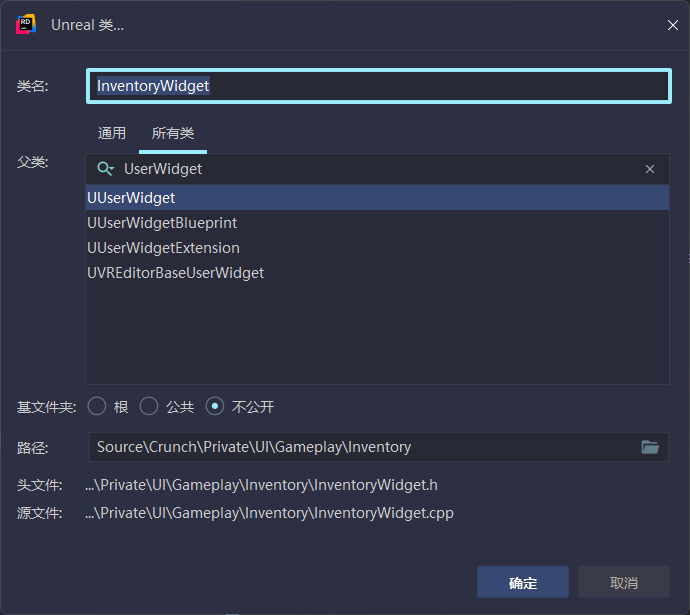The height and width of the screenshot is (615, 690).
Task: Browse for folder using path folder icon
Action: click(x=650, y=447)
